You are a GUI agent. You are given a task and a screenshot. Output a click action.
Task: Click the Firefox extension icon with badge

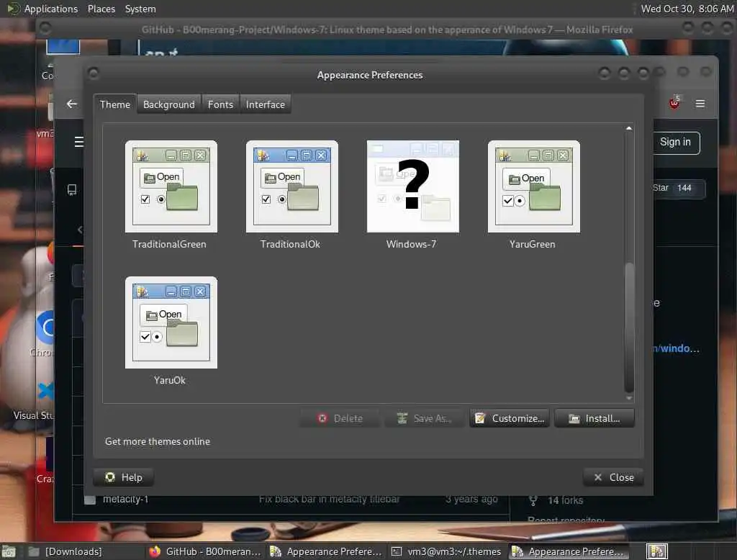pyautogui.click(x=674, y=103)
